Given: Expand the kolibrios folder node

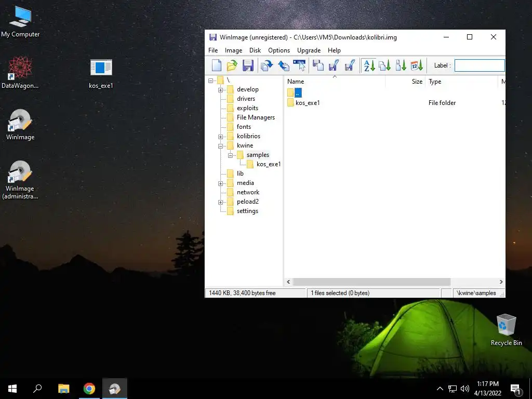Looking at the screenshot, I should (220, 137).
